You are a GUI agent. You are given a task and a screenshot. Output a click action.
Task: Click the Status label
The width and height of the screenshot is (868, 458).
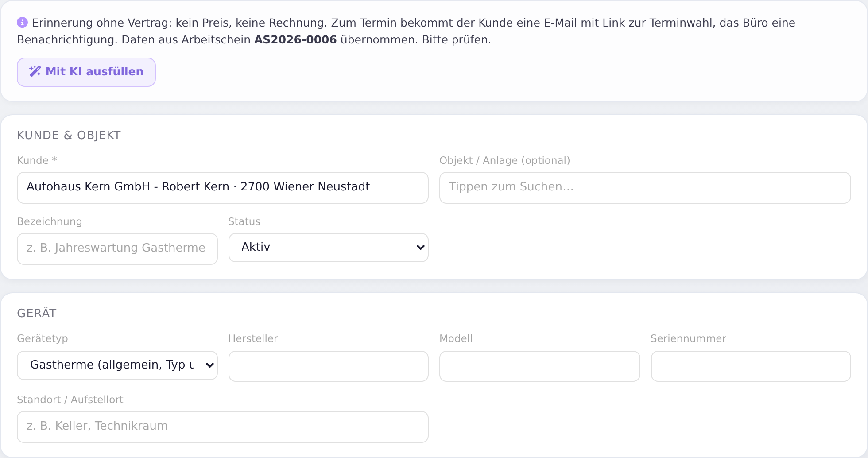(244, 221)
